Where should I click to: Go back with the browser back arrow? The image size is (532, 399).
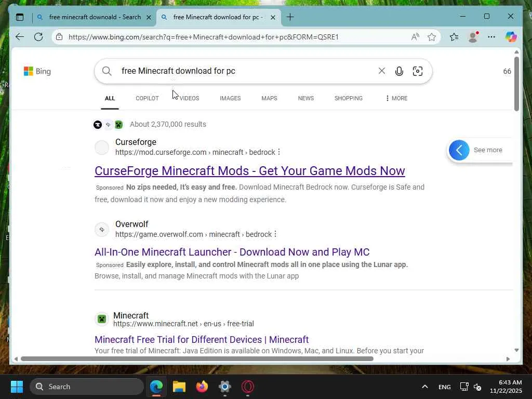pyautogui.click(x=20, y=37)
